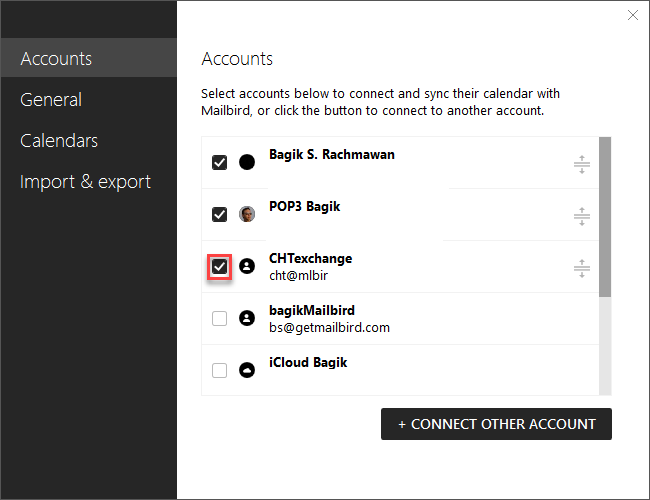Click the bagikMailbird account person icon
This screenshot has width=650, height=500.
[x=247, y=318]
